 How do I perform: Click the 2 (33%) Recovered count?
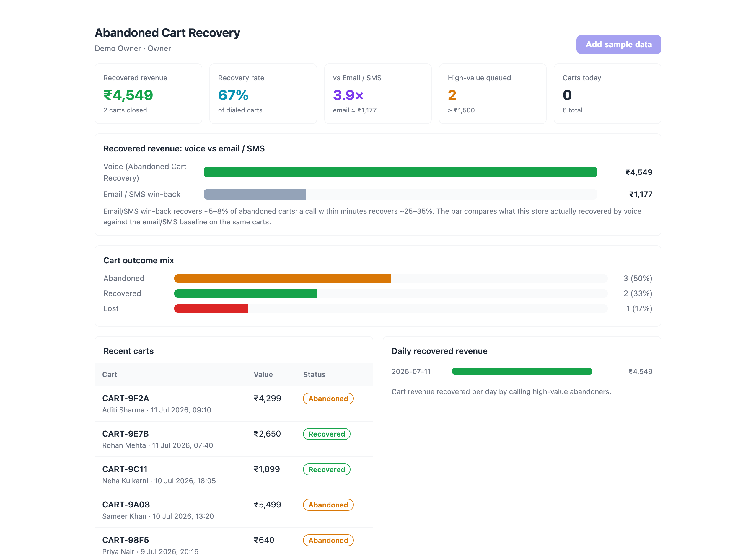pyautogui.click(x=638, y=293)
